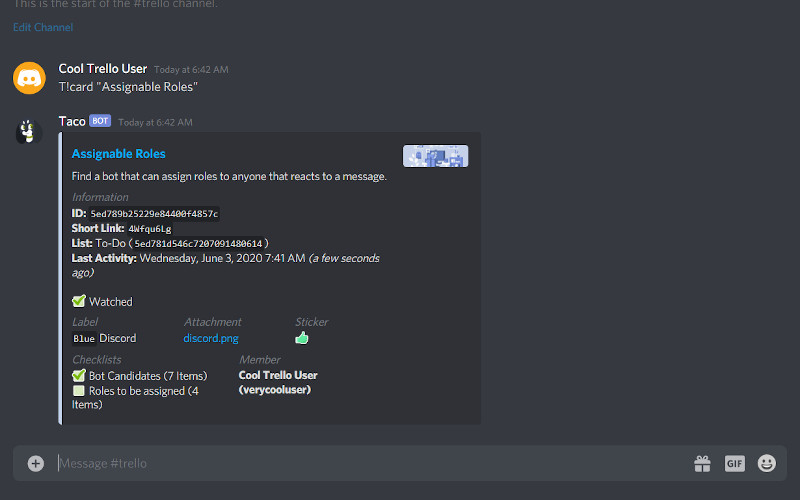
Task: Open the embed thumbnail image
Action: click(435, 156)
